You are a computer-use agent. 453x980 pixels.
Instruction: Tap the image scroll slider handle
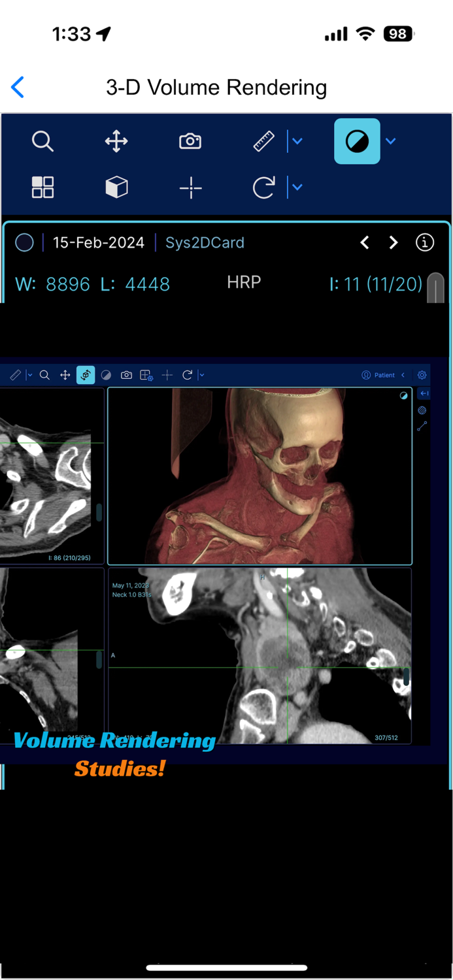pos(435,288)
